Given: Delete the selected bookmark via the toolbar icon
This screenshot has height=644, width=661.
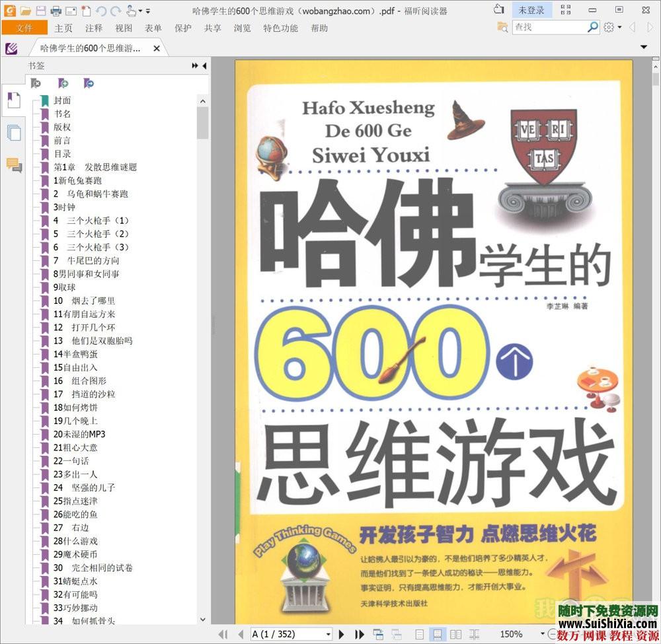Looking at the screenshot, I should (36, 83).
